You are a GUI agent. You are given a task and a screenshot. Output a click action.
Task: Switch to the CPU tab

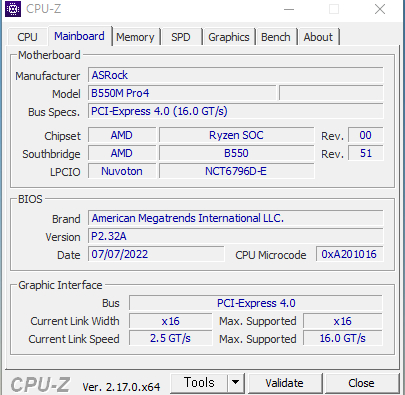coord(27,37)
